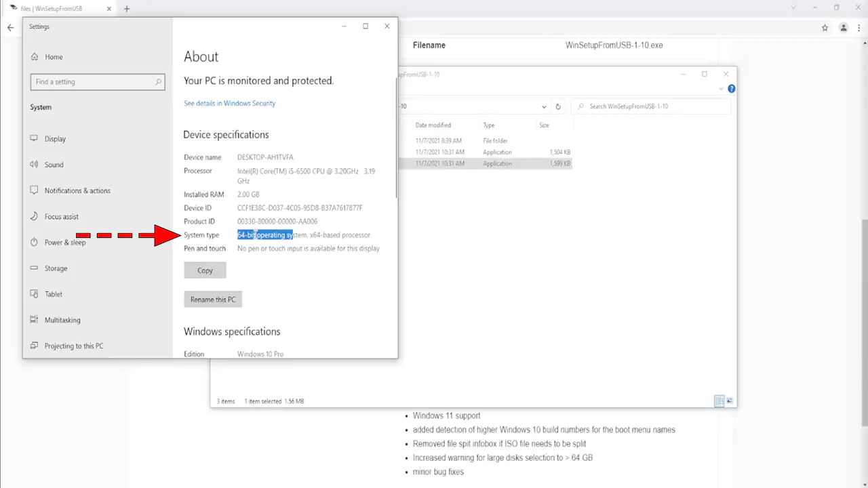Image resolution: width=868 pixels, height=488 pixels.
Task: Open the browser three-dot menu
Action: [859, 28]
